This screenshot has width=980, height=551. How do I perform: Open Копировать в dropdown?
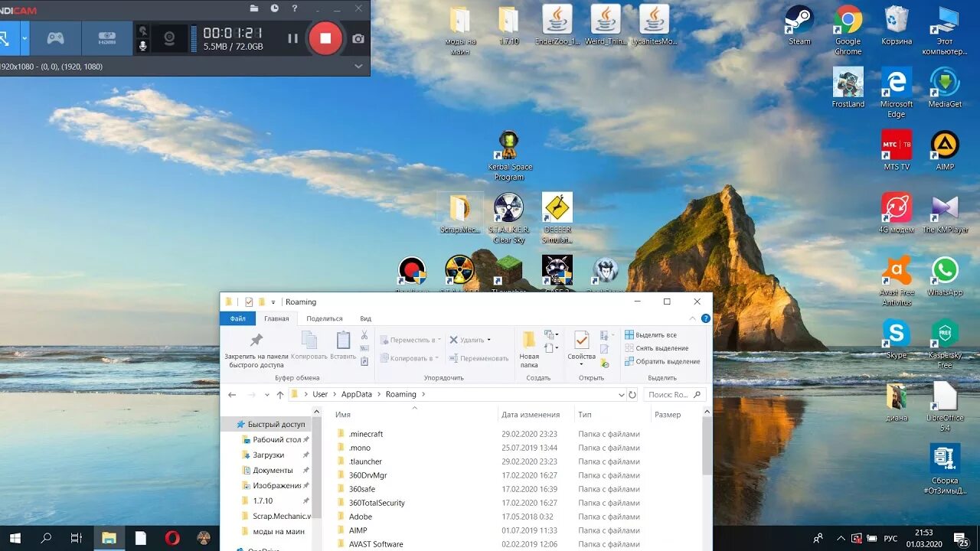pos(410,358)
